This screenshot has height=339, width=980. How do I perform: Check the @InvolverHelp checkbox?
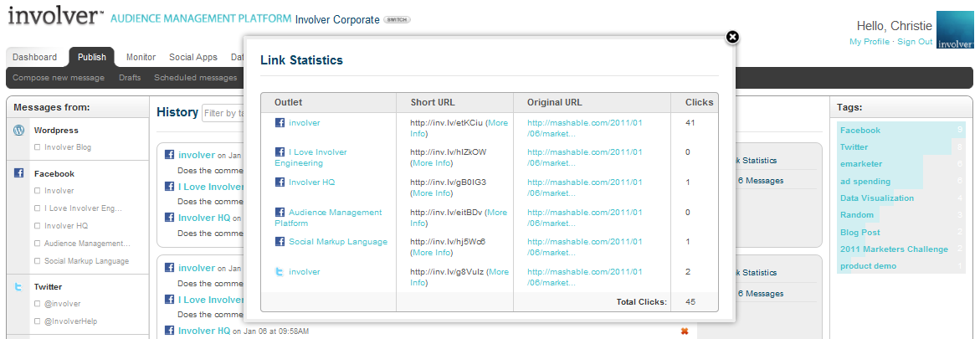pyautogui.click(x=38, y=321)
